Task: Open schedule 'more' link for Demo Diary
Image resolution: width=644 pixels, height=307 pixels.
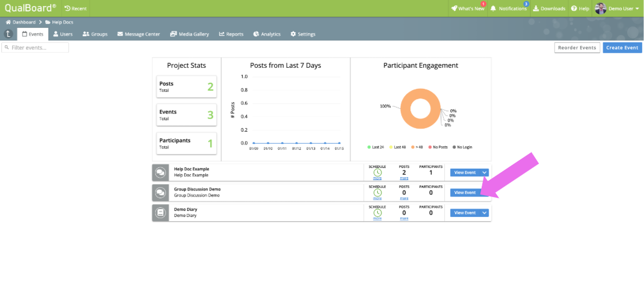Action: tap(377, 218)
